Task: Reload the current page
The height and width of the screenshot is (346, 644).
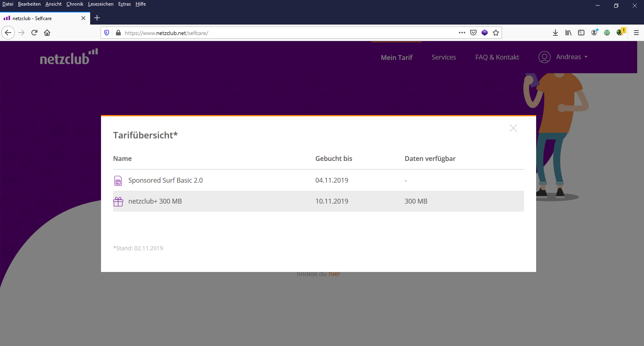Action: click(x=34, y=33)
